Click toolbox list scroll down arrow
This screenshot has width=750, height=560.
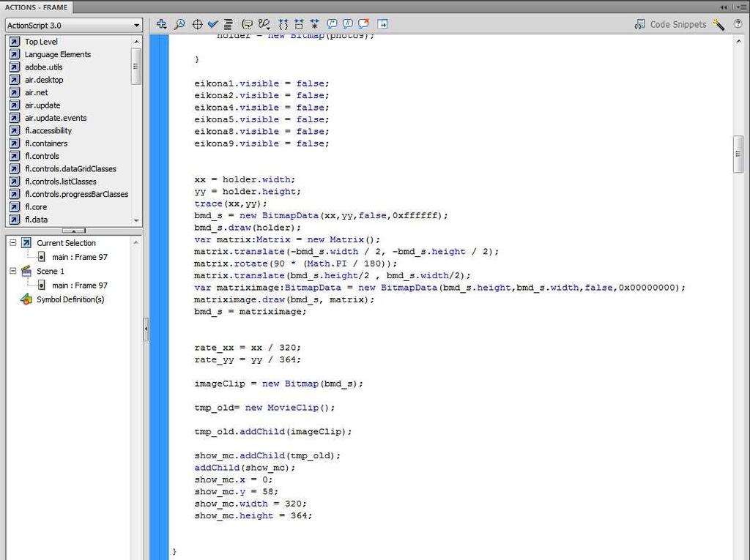[x=136, y=220]
